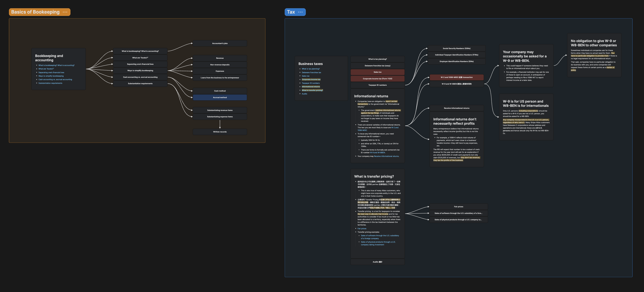Select the "Accountant's jobs" card
Image resolution: width=644 pixels, height=292 pixels.
[220, 43]
